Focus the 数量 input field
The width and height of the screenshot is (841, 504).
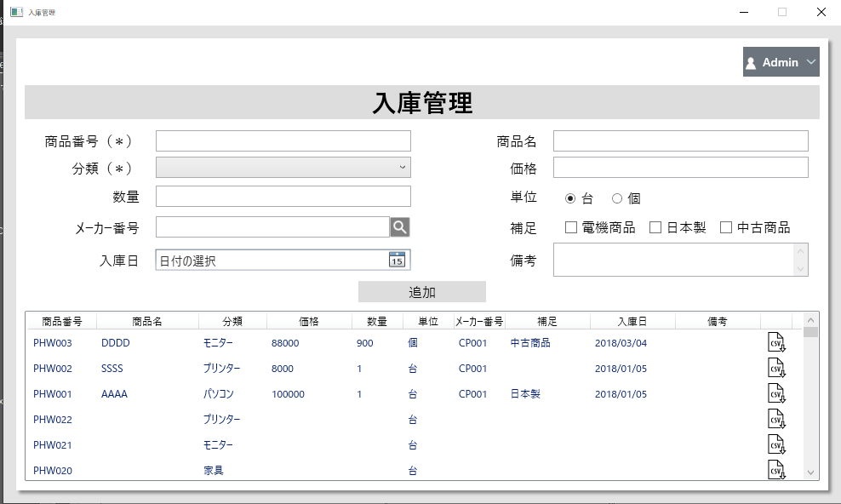click(283, 197)
